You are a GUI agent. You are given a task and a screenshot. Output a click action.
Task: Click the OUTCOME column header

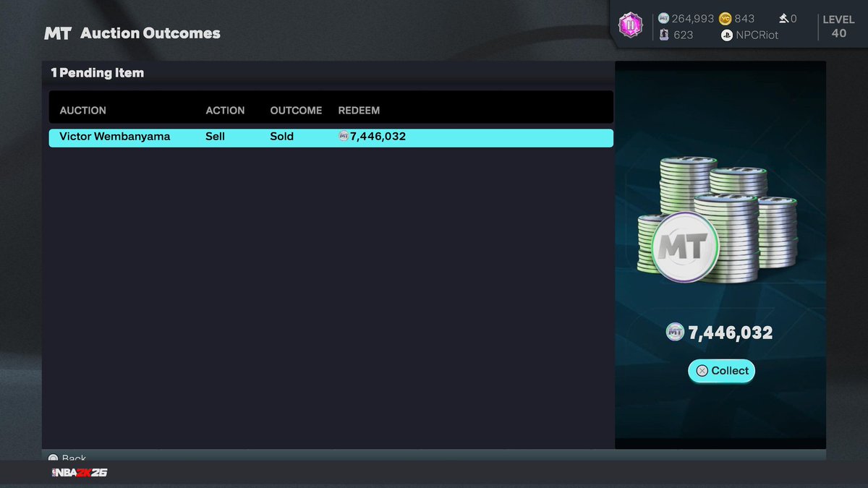point(296,111)
